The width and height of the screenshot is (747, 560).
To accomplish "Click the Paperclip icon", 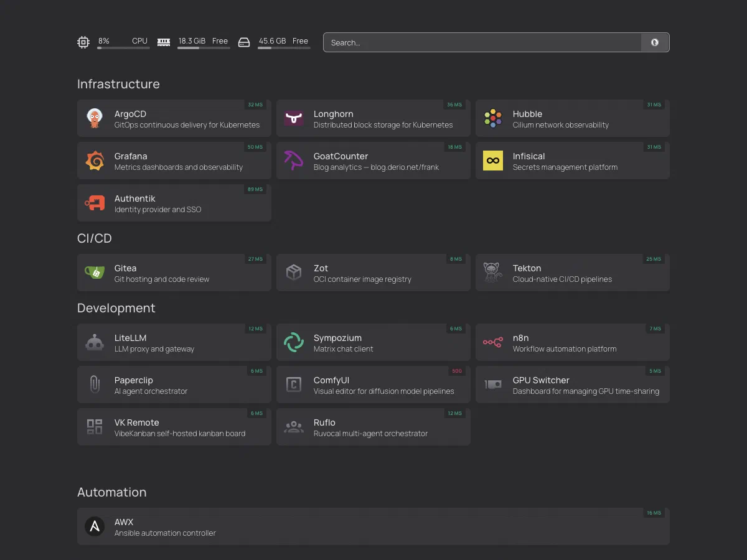I will (95, 385).
